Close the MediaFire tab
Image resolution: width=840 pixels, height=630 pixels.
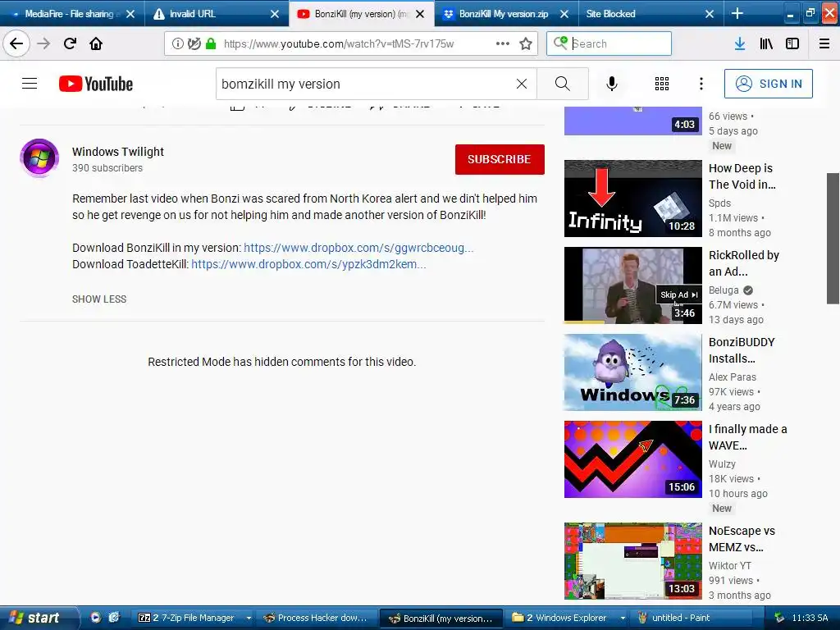tap(130, 14)
